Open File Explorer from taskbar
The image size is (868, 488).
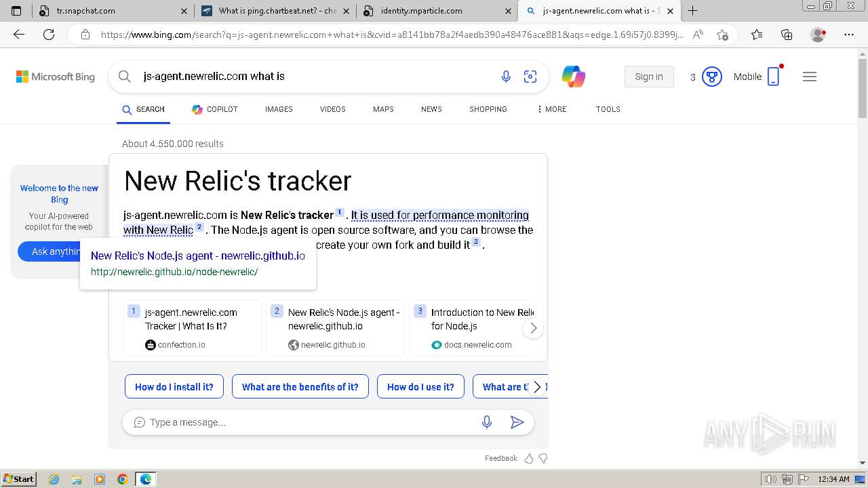pos(77,479)
